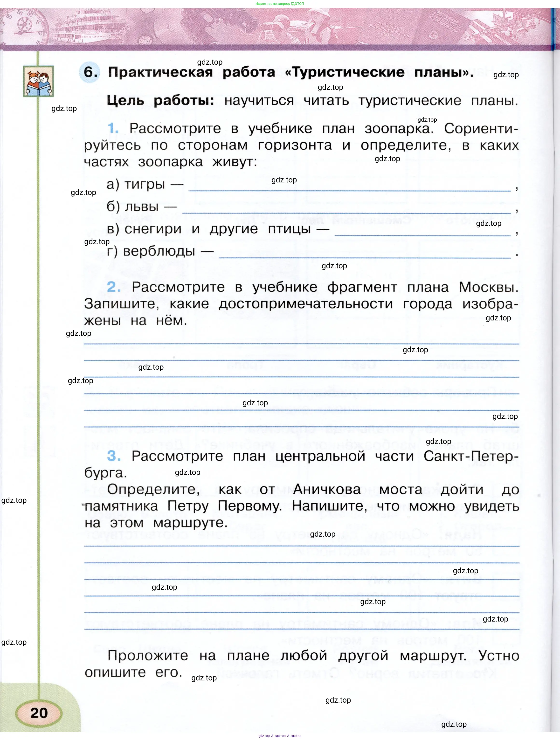Click the blue task number 3
Image resolution: width=560 pixels, height=740 pixels.
114,456
